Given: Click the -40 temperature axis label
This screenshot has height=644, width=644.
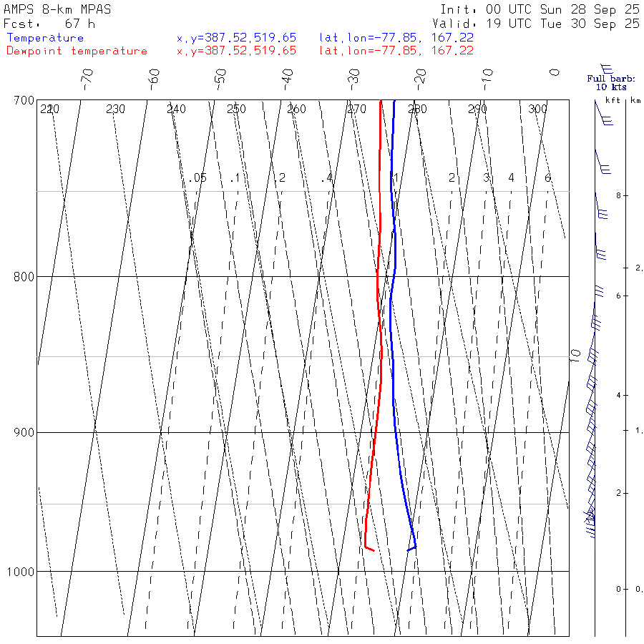Looking at the screenshot, I should (x=288, y=79).
